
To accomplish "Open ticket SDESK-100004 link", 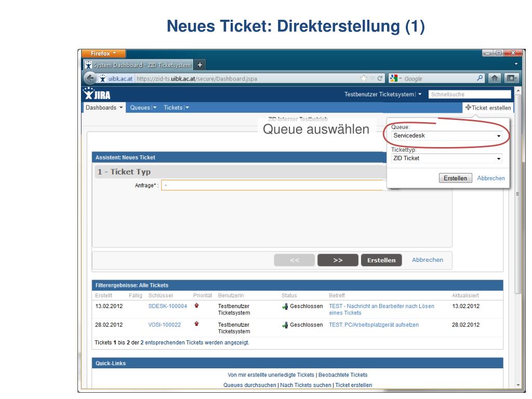I will tap(168, 306).
